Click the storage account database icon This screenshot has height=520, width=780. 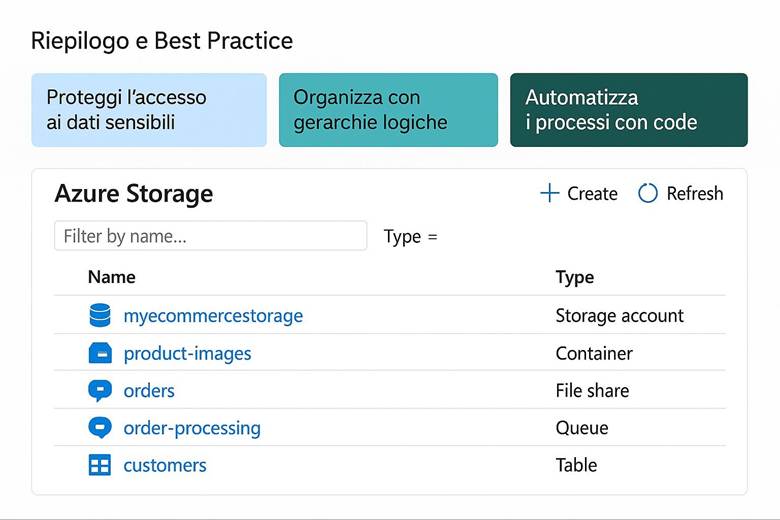point(100,316)
